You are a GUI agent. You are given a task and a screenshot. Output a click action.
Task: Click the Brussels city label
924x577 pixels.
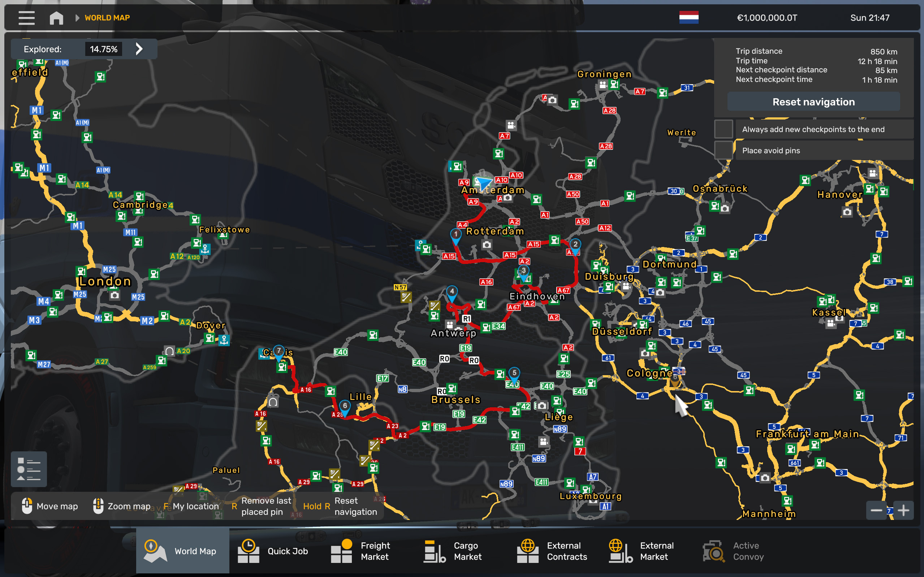[456, 400]
